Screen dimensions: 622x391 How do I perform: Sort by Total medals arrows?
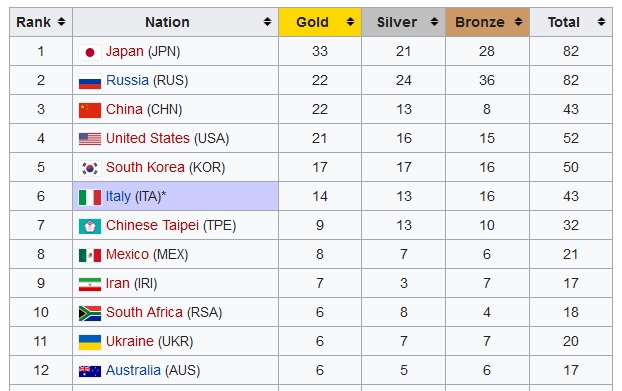[x=601, y=22]
